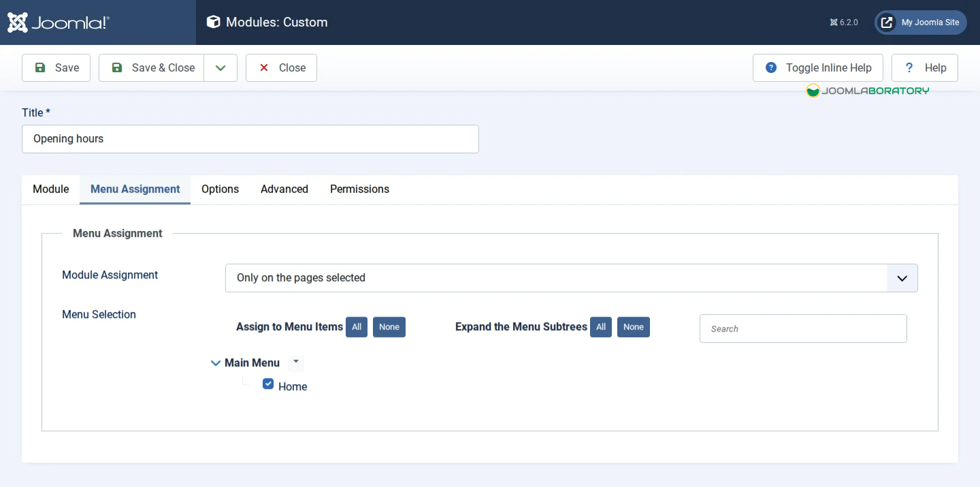Click the Home menu item label

click(293, 387)
